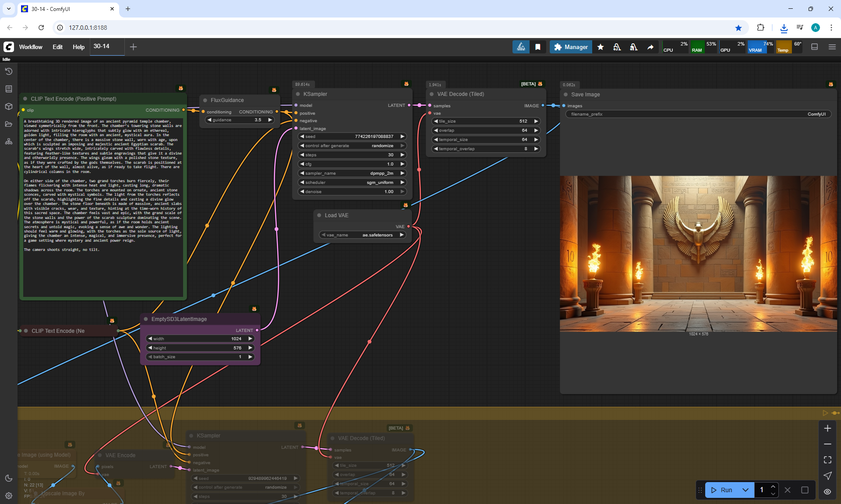Open the model library cube icon

9,106
